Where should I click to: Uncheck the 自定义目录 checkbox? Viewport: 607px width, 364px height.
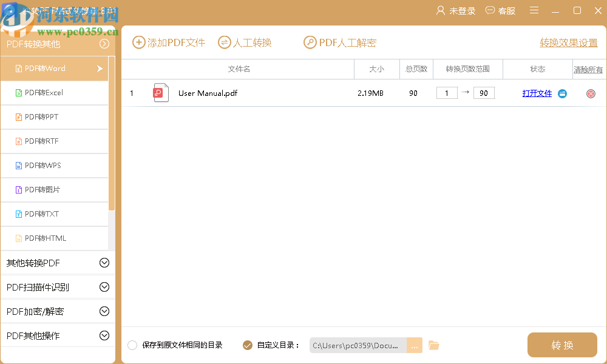[x=248, y=345]
